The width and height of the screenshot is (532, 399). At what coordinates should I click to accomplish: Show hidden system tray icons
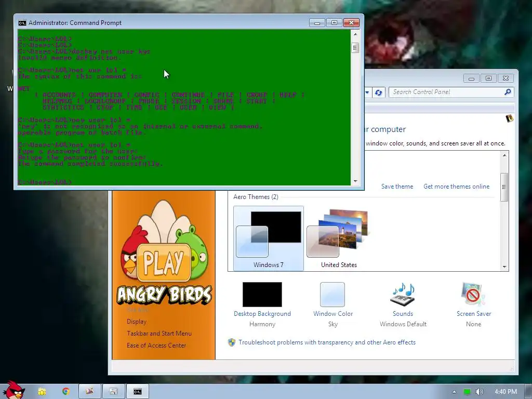(454, 392)
